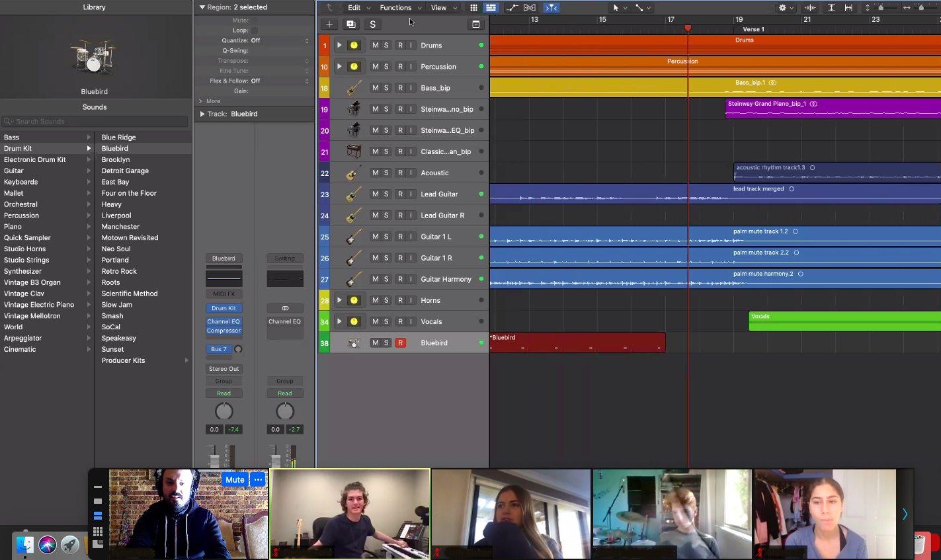Mute the Lead Guitar track

[x=376, y=194]
